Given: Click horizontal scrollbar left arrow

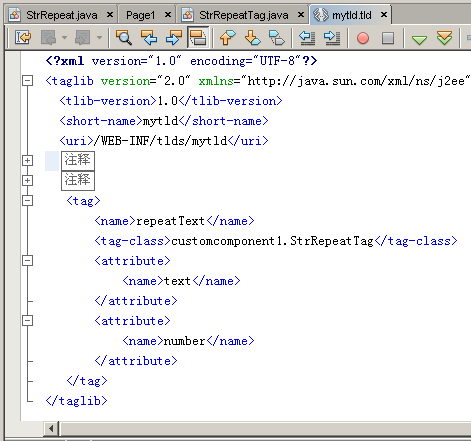Looking at the screenshot, I should [x=51, y=428].
